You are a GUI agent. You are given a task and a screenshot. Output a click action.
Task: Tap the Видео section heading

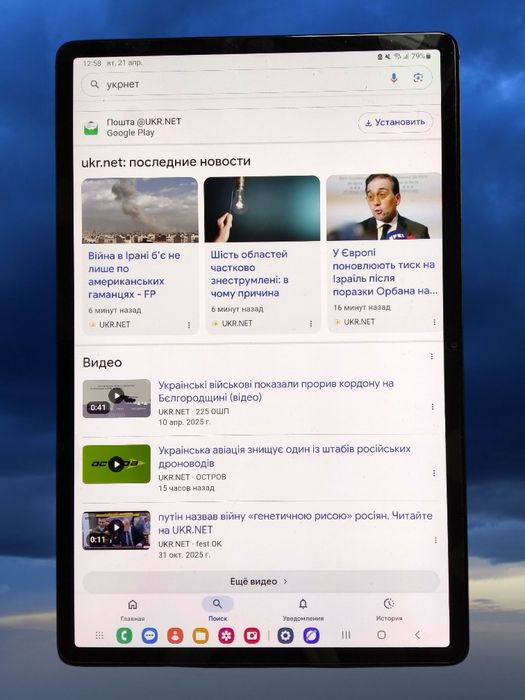coord(102,362)
